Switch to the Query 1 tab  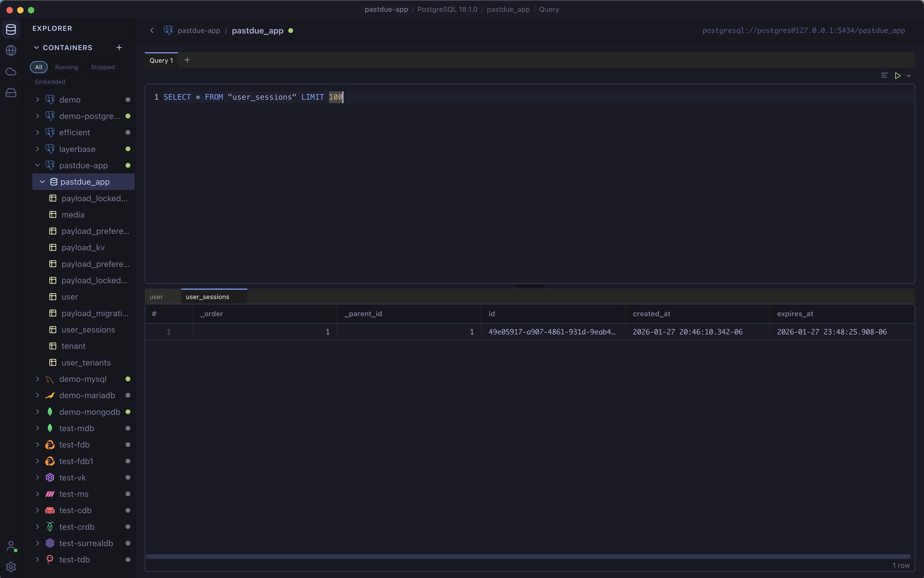(x=161, y=60)
